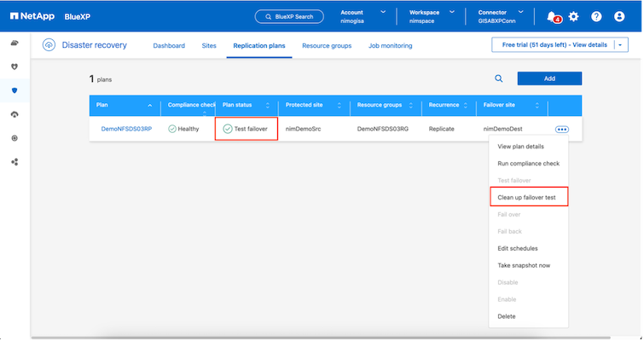Switch to the Job monitoring tab

pos(390,45)
